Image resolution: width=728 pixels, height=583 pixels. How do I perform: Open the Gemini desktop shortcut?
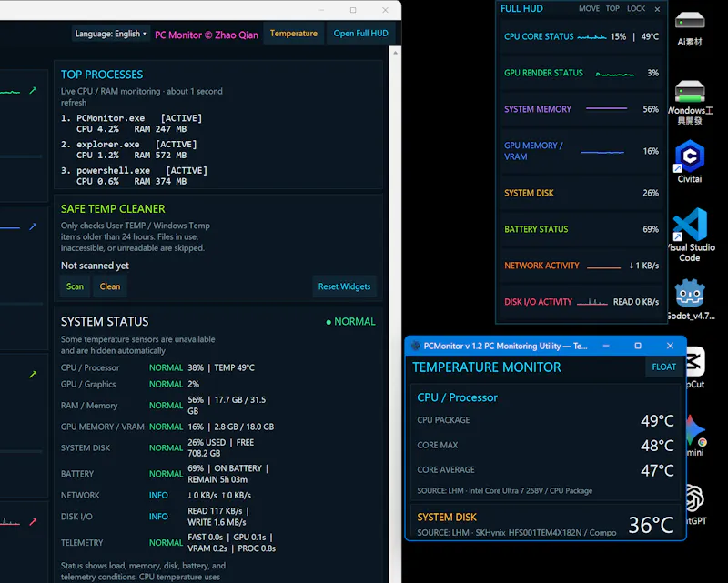695,436
